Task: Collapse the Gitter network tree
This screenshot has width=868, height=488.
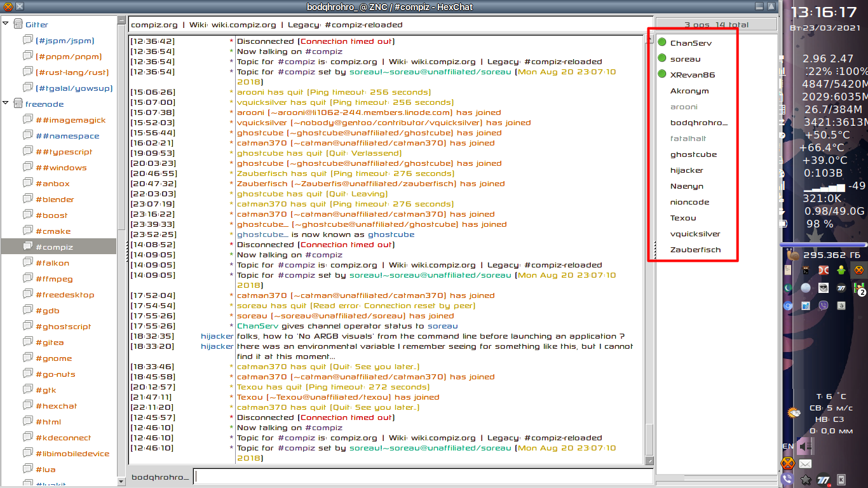Action: [x=6, y=24]
